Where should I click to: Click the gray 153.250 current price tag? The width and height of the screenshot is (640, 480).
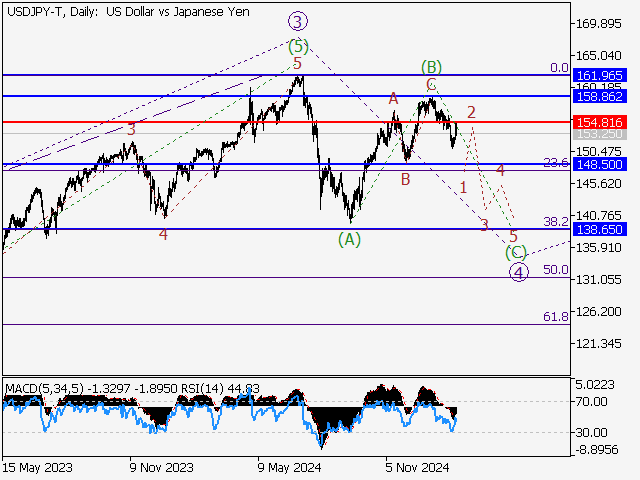click(x=600, y=133)
